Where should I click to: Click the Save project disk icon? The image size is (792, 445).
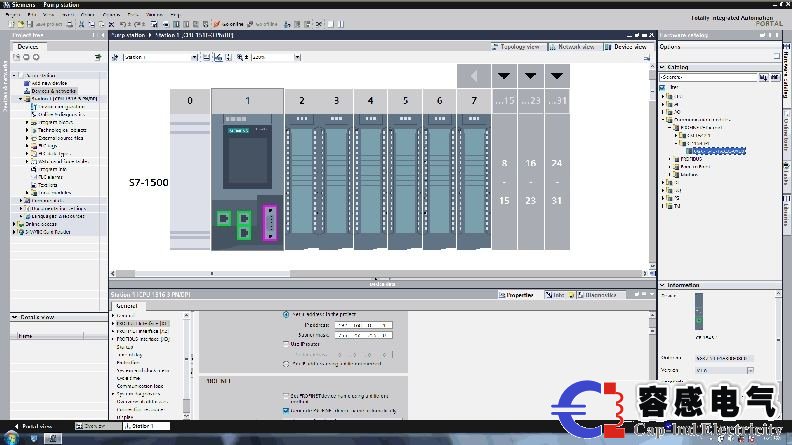pyautogui.click(x=30, y=24)
